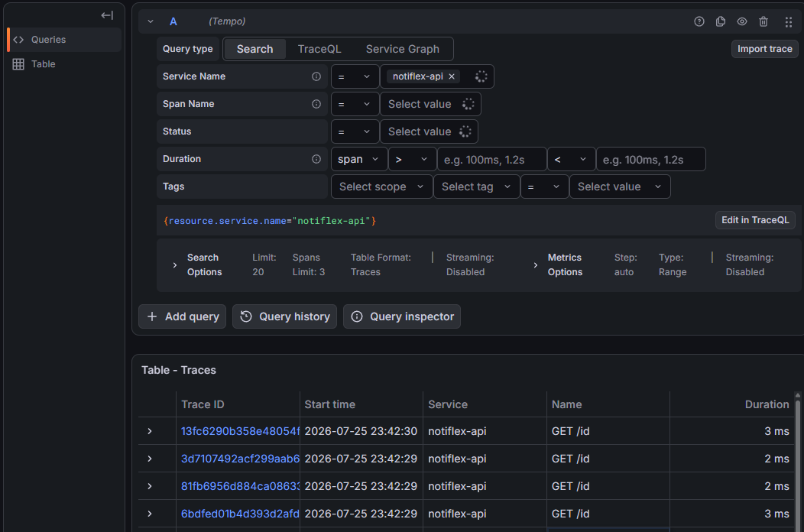Open trace link 81fb6956d884ca08633
This screenshot has width=804, height=532.
(240, 486)
